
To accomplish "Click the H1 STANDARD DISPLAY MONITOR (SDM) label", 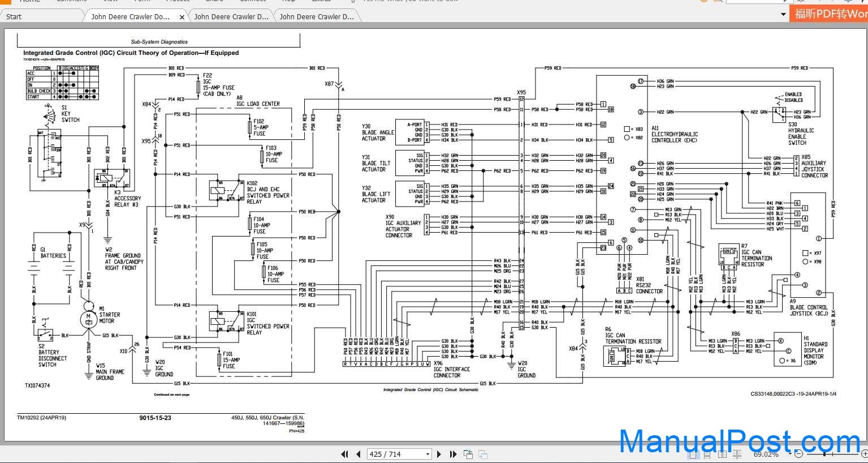I will 815,350.
